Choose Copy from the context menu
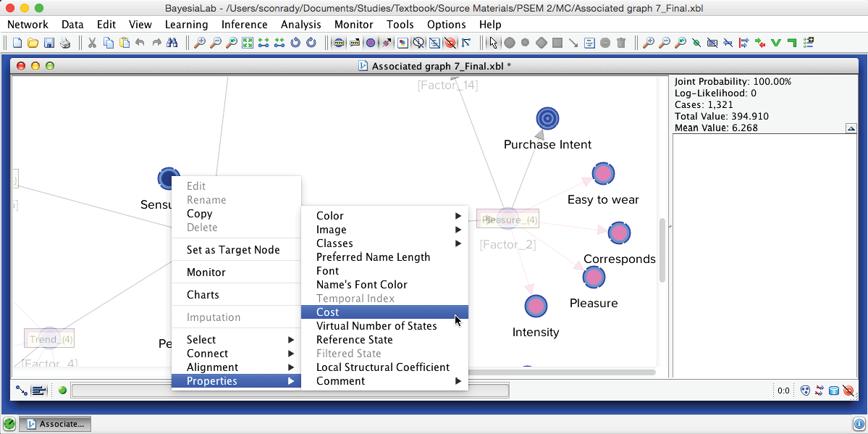 (237, 214)
